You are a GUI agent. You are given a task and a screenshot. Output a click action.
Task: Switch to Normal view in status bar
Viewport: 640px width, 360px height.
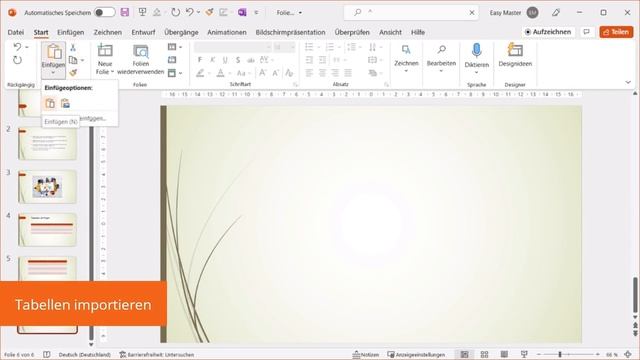(464, 354)
